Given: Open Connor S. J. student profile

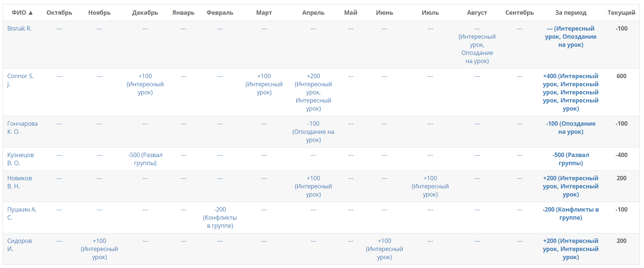Looking at the screenshot, I should [20, 80].
